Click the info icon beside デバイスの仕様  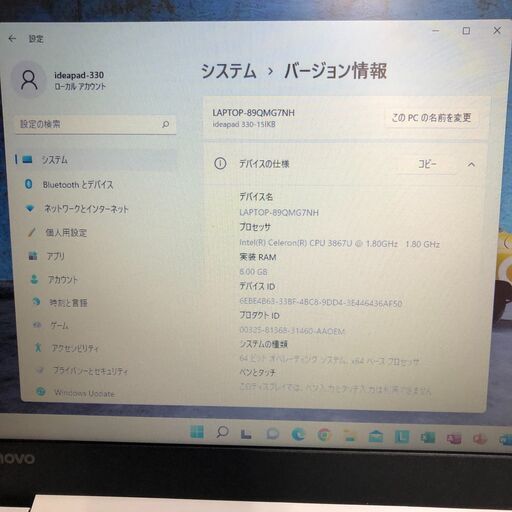(220, 164)
